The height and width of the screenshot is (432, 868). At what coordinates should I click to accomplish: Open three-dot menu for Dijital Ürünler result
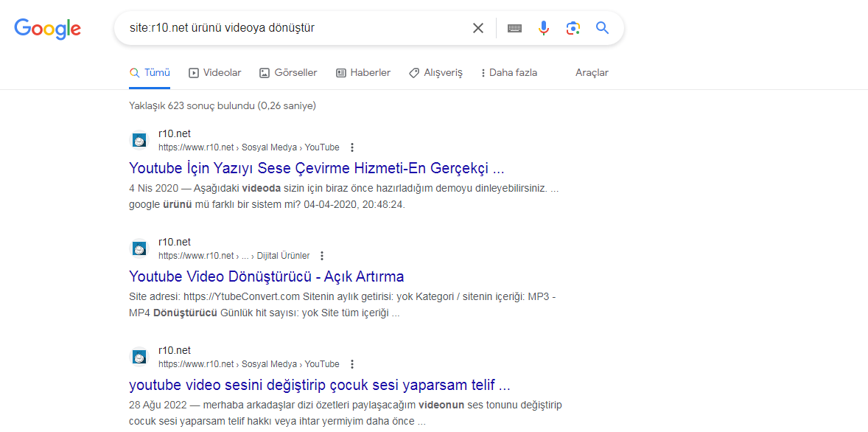[x=322, y=256]
